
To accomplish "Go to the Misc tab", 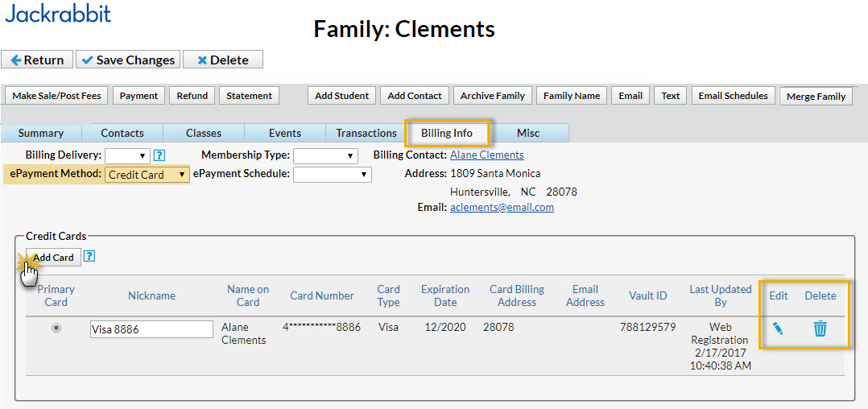I will [528, 133].
